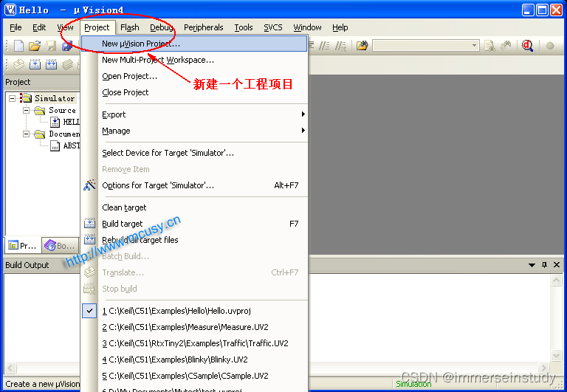This screenshot has height=392, width=567.
Task: Collapse the Simulator target tree node
Action: (12, 98)
